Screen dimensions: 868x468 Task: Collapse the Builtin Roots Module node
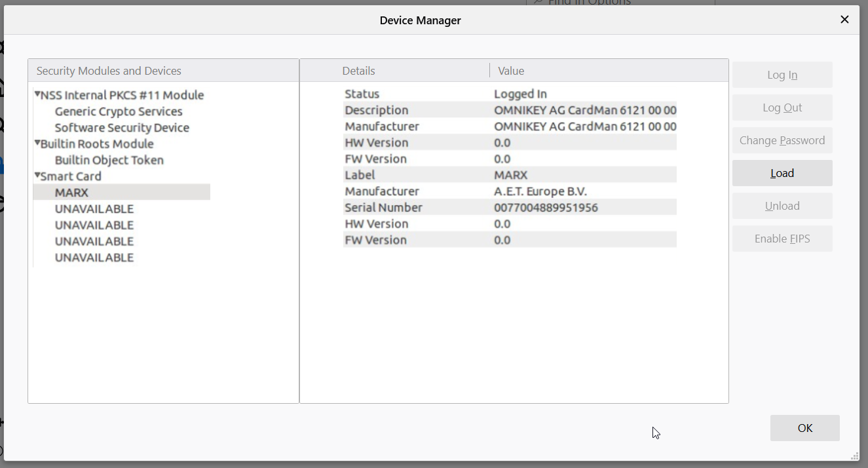coord(37,143)
